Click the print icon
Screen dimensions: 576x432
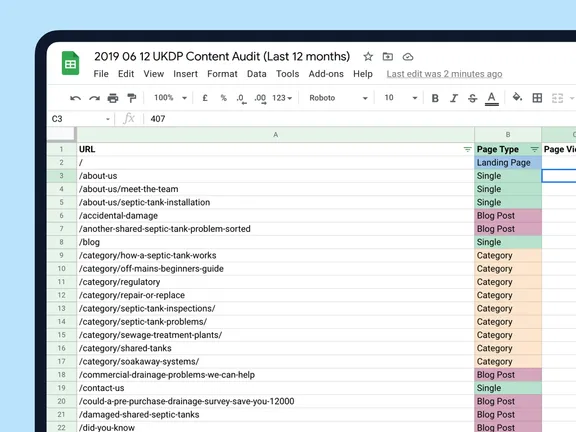pyautogui.click(x=113, y=98)
